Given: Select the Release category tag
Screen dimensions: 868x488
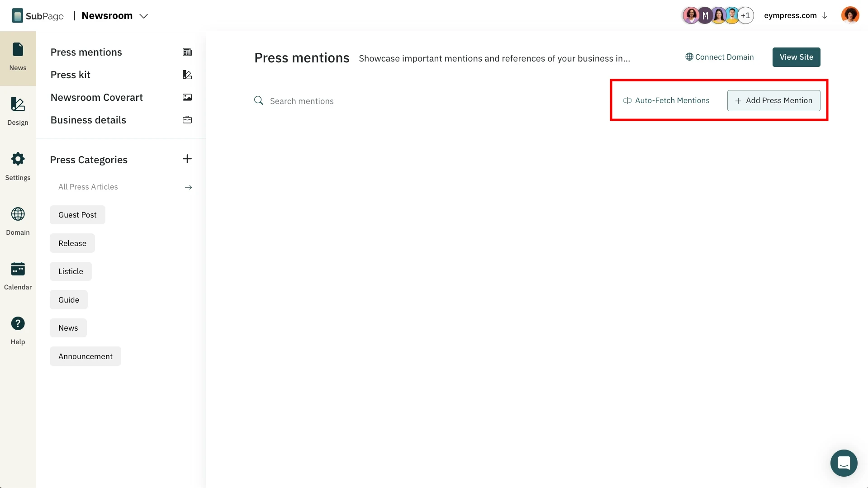Looking at the screenshot, I should tap(72, 243).
